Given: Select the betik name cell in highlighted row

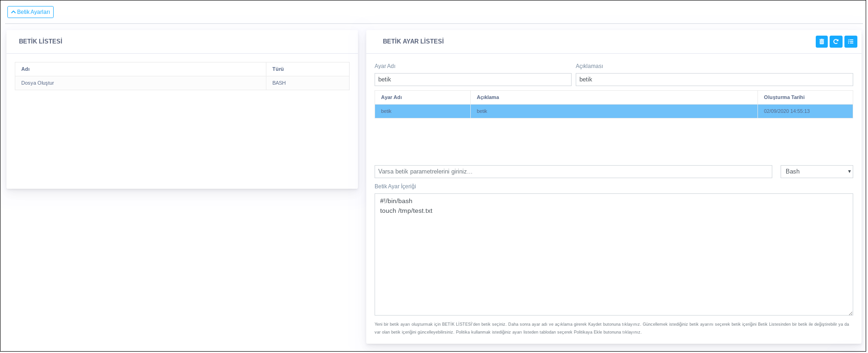Looking at the screenshot, I should [x=386, y=111].
